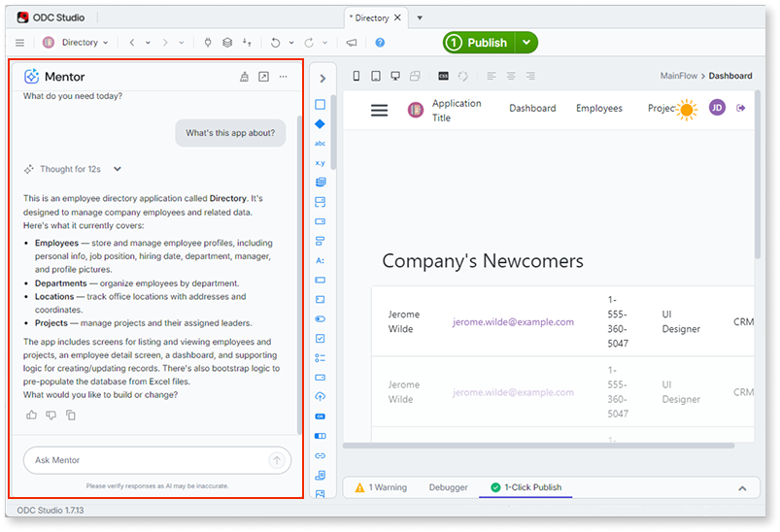Open the 1 Warning tab
The image size is (780, 532).
(381, 487)
